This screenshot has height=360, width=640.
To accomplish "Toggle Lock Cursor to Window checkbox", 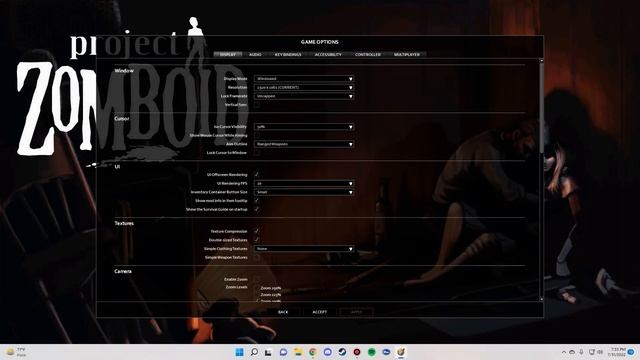I will [257, 153].
